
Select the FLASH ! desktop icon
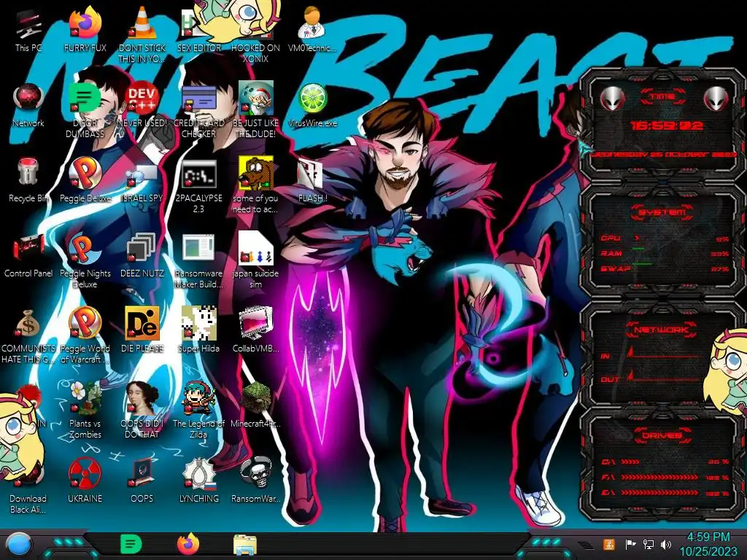click(312, 181)
